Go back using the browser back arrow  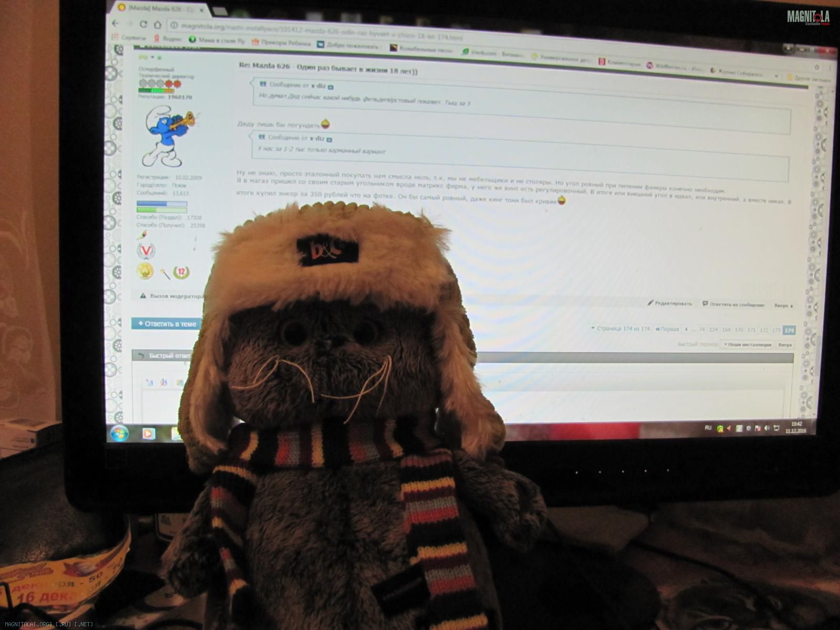click(115, 24)
